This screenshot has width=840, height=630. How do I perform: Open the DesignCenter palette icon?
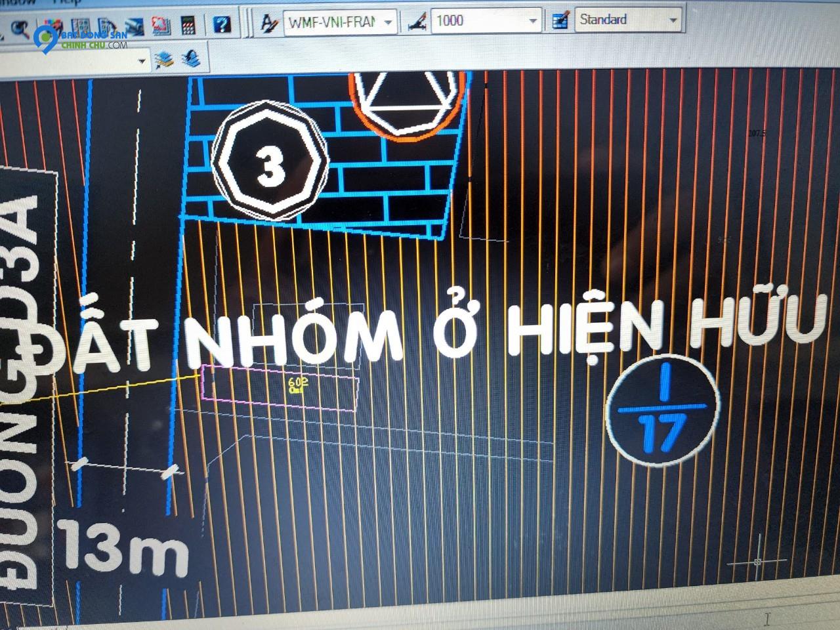(x=80, y=27)
